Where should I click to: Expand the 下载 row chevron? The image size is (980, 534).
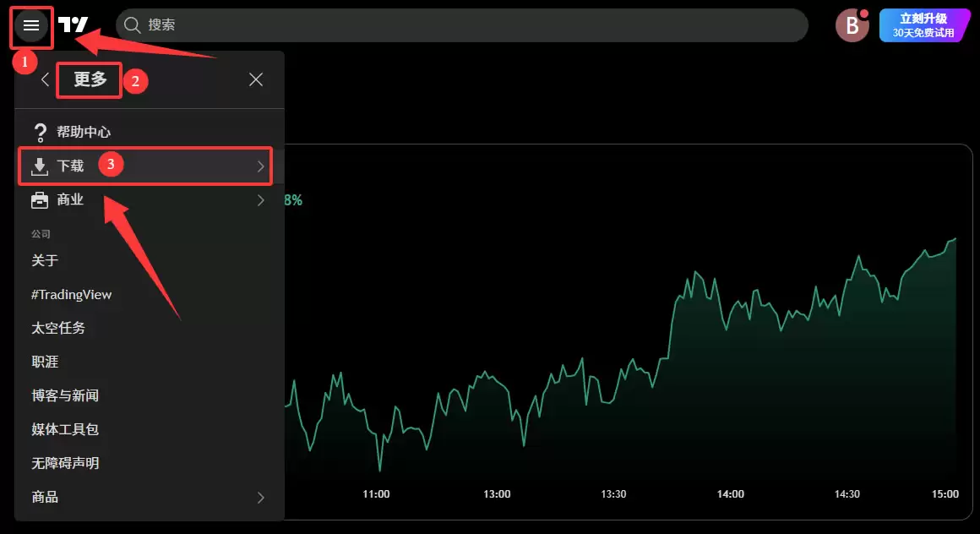point(260,166)
